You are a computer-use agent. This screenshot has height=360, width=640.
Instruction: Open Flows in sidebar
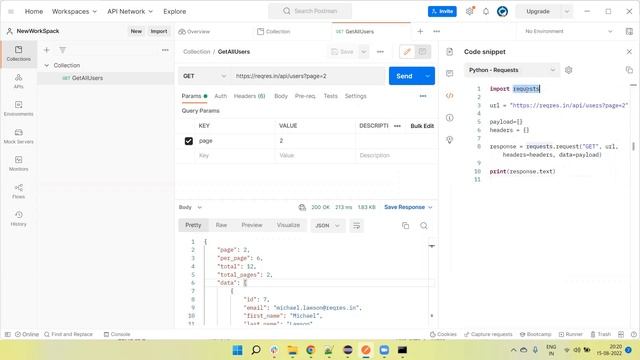coord(18,191)
